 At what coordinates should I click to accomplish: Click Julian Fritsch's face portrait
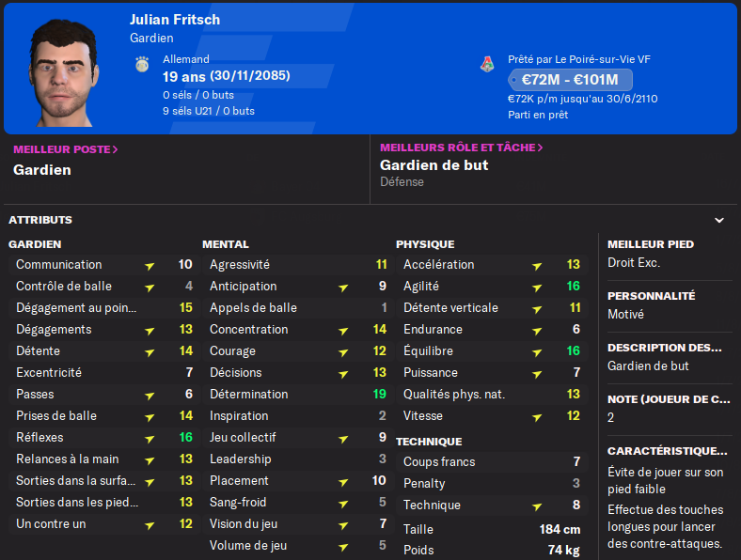[x=62, y=72]
